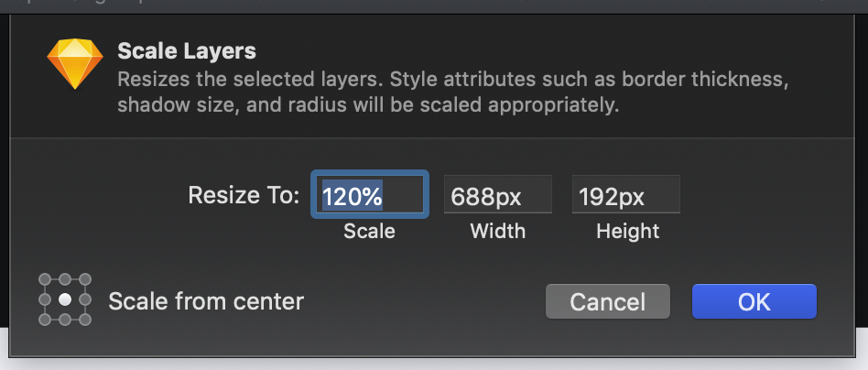
Task: Click the "Height" caption under the field
Action: coord(627,231)
